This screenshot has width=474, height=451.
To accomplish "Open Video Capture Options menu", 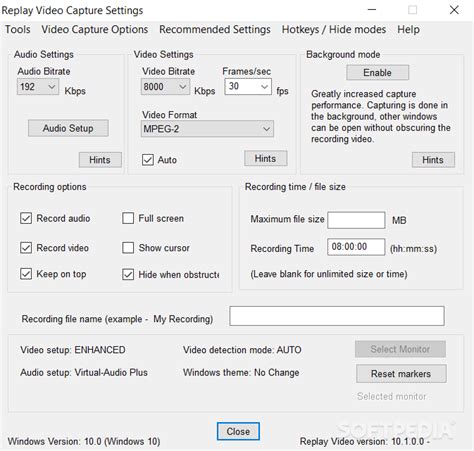I will (x=95, y=29).
